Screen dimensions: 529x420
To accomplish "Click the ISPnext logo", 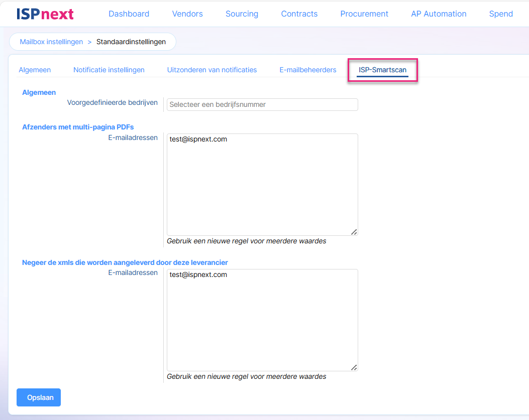I will (45, 14).
